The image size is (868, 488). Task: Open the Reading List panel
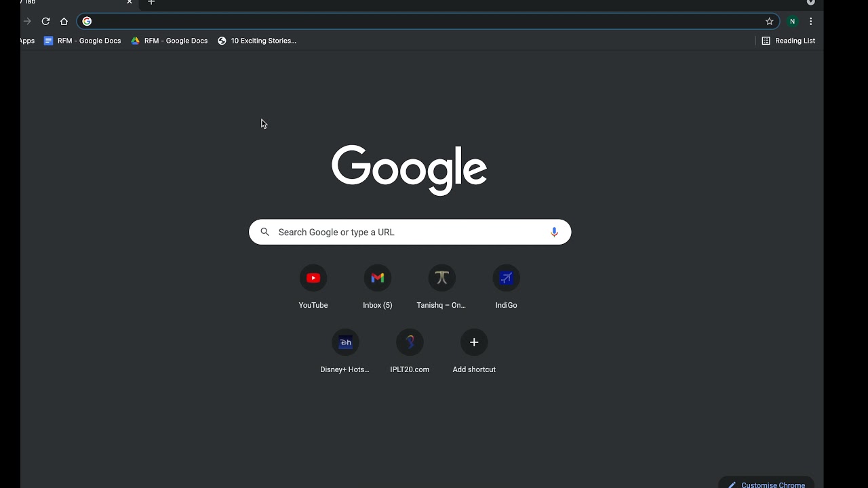[x=788, y=41]
